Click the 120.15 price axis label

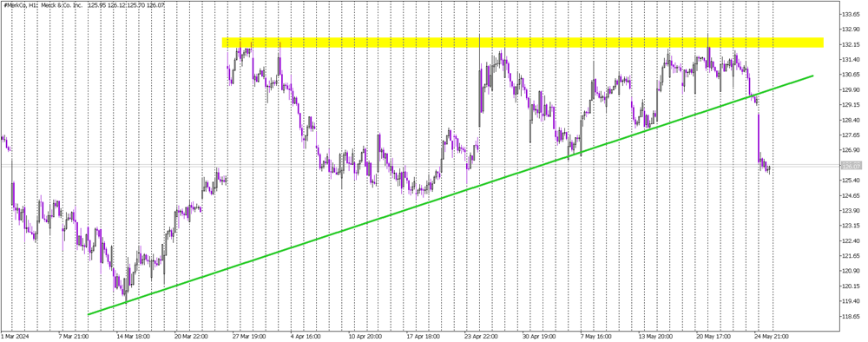pos(850,286)
